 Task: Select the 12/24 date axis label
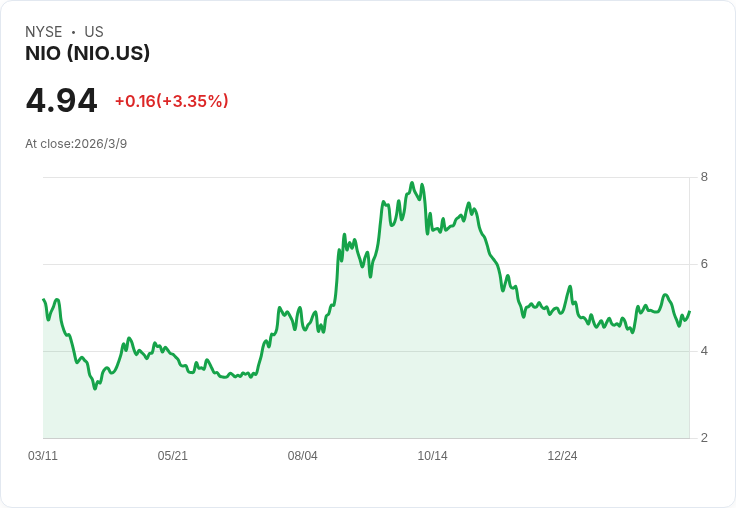pos(562,456)
